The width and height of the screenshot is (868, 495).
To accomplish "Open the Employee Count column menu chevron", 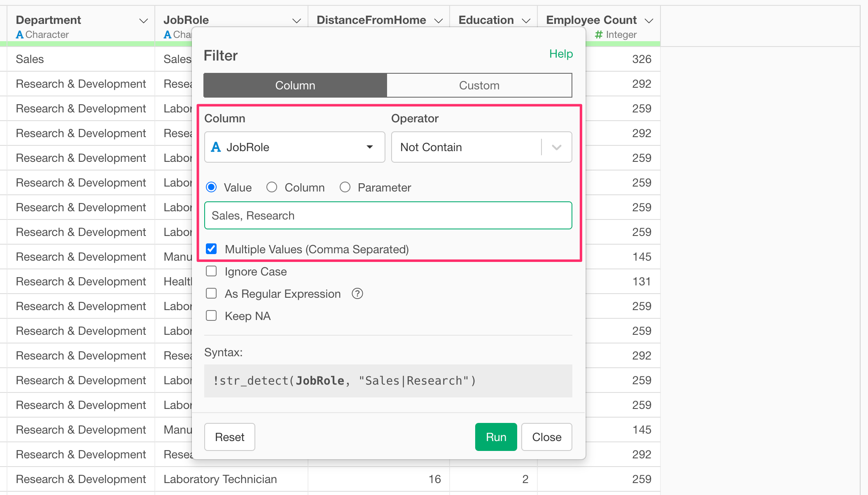I will (649, 21).
